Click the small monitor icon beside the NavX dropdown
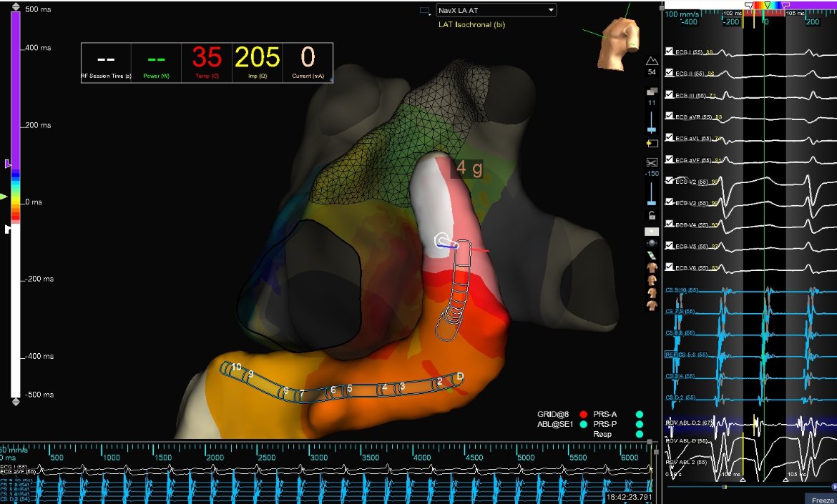The height and width of the screenshot is (504, 837). (x=426, y=11)
